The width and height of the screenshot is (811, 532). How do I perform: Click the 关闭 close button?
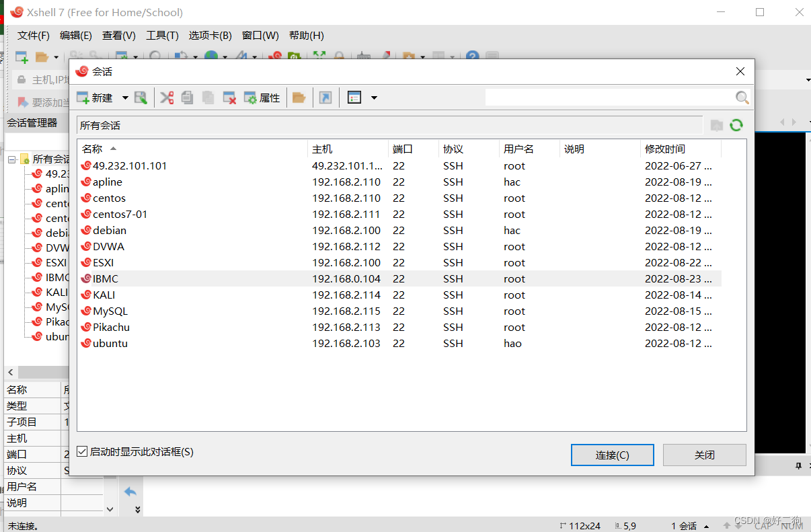pos(705,455)
